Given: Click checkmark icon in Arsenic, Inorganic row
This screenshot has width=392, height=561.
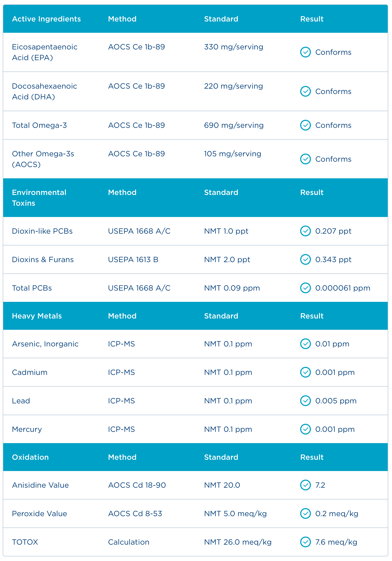Looking at the screenshot, I should coord(305,344).
